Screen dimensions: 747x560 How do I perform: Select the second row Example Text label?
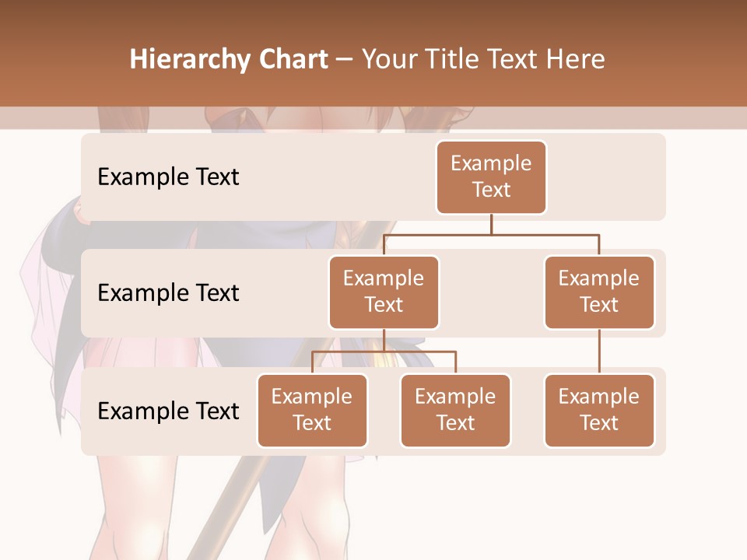click(167, 293)
